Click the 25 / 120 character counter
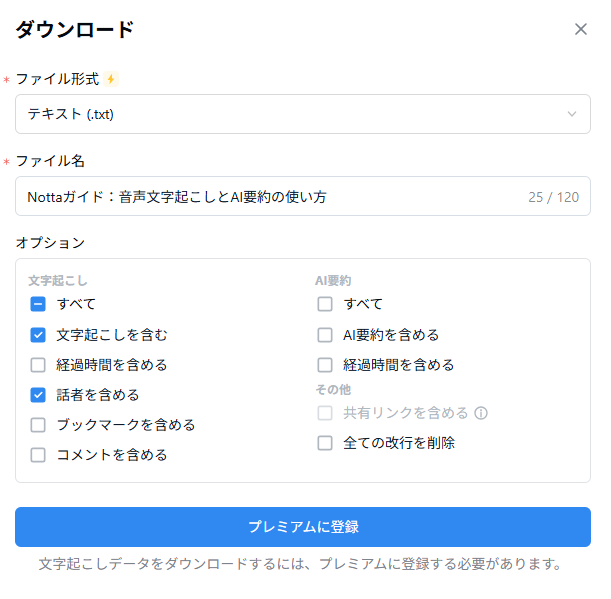 click(x=553, y=197)
